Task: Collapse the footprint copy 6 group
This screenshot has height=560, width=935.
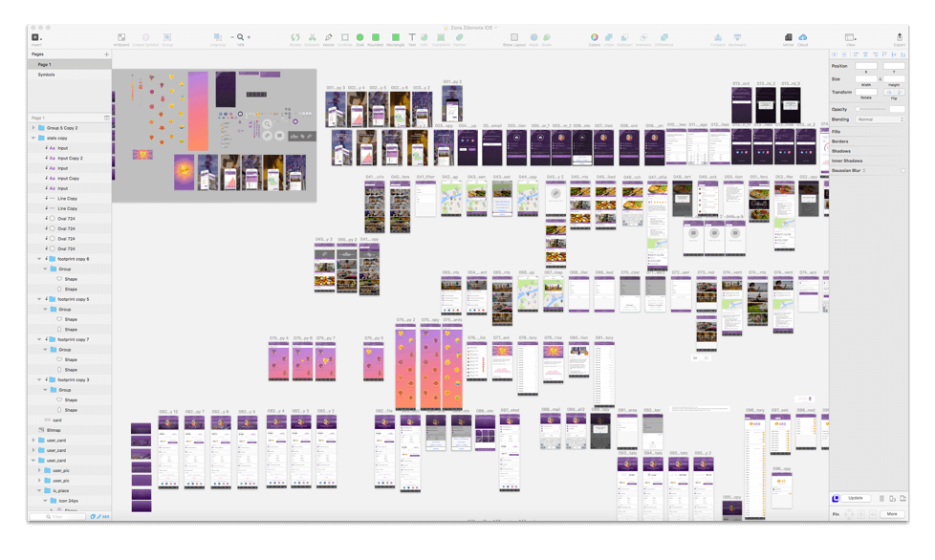Action: [39, 259]
